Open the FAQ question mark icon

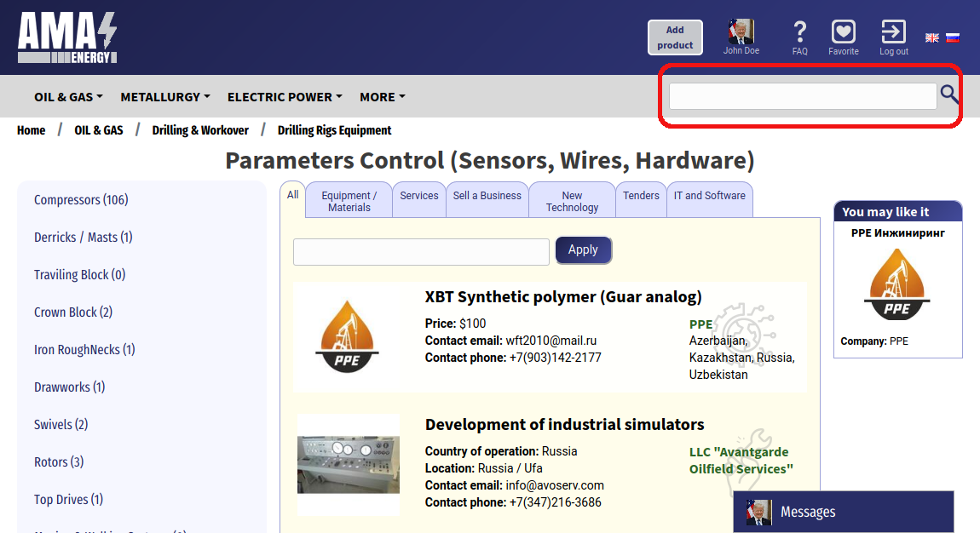click(799, 33)
